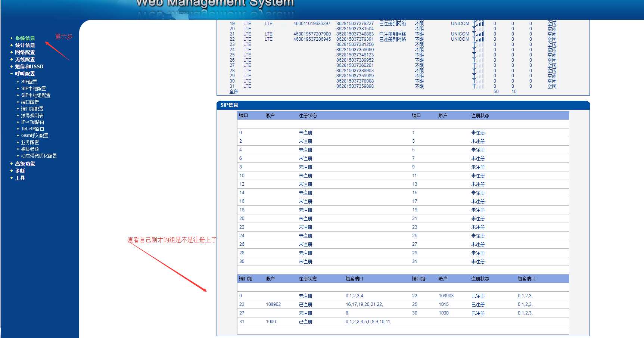This screenshot has width=644, height=338.
Task: Click included ports 16,17,19,20,21,22,
Action: tap(364, 304)
